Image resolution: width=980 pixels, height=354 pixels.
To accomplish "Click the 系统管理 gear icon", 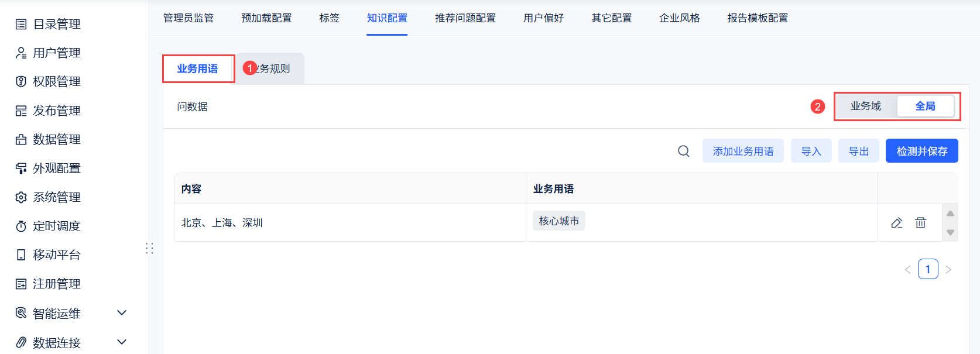I will click(21, 197).
